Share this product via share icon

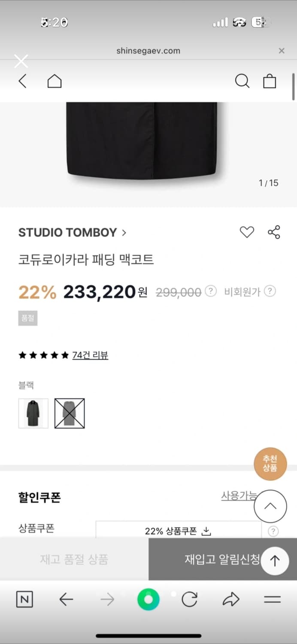coord(274,232)
